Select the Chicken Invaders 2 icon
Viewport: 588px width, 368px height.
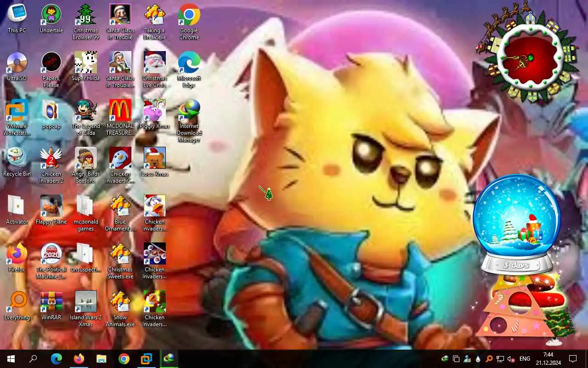pos(51,165)
